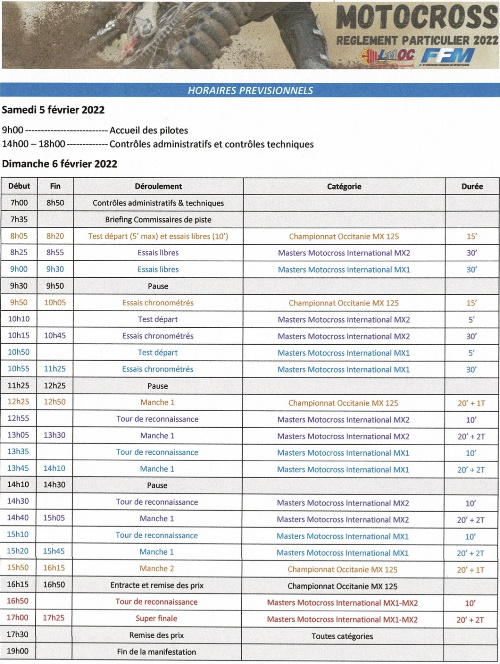Click the "20' + 1T" duration in 12h25 row
Screen dimensions: 500x664
tap(471, 403)
